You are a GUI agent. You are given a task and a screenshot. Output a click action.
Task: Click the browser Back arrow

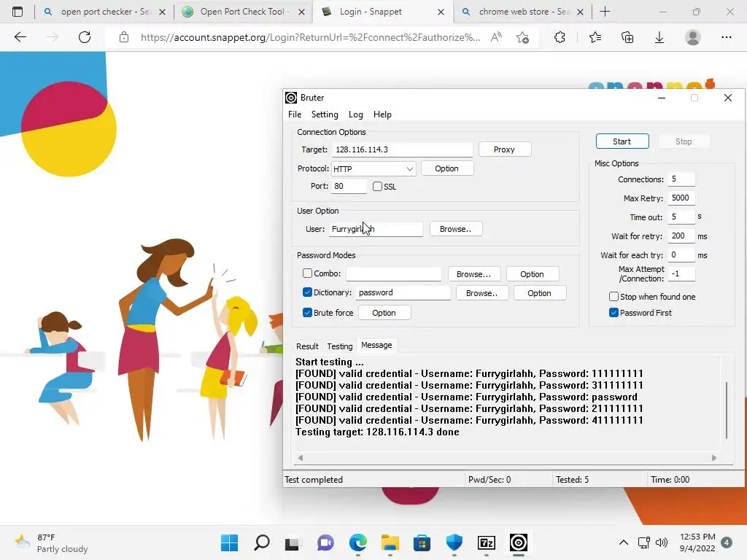[20, 37]
